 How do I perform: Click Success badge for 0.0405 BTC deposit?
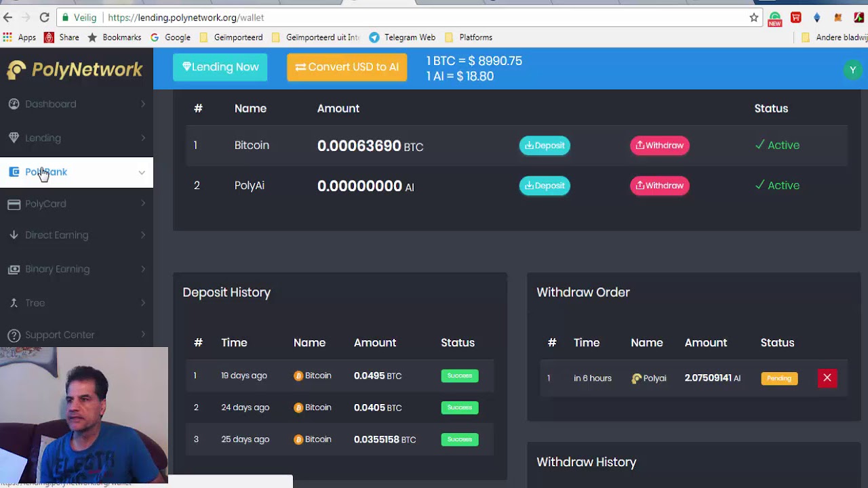pos(460,407)
